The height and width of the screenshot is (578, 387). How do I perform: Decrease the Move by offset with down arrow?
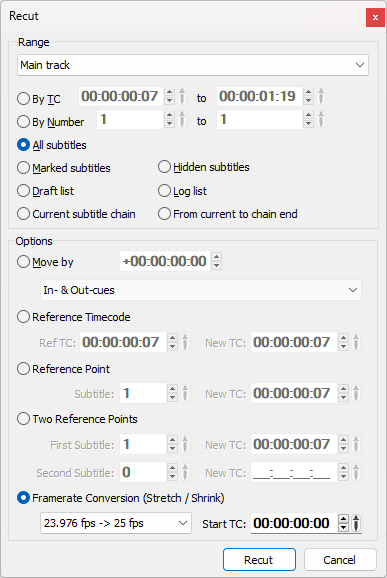point(217,265)
